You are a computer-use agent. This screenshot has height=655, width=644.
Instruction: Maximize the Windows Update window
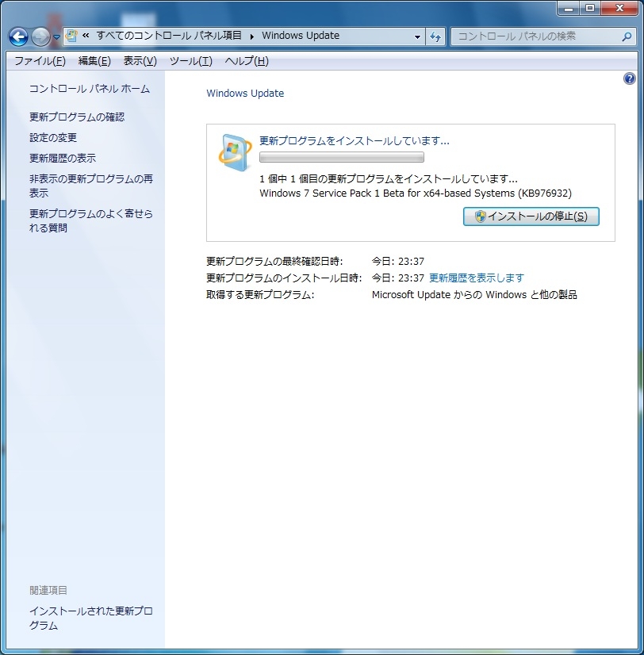[x=589, y=9]
